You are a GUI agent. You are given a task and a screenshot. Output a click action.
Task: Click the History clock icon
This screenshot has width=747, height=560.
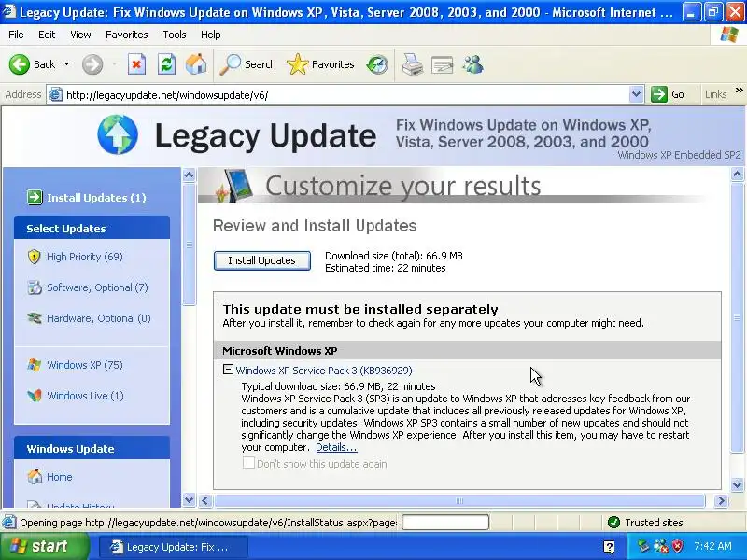(x=377, y=64)
